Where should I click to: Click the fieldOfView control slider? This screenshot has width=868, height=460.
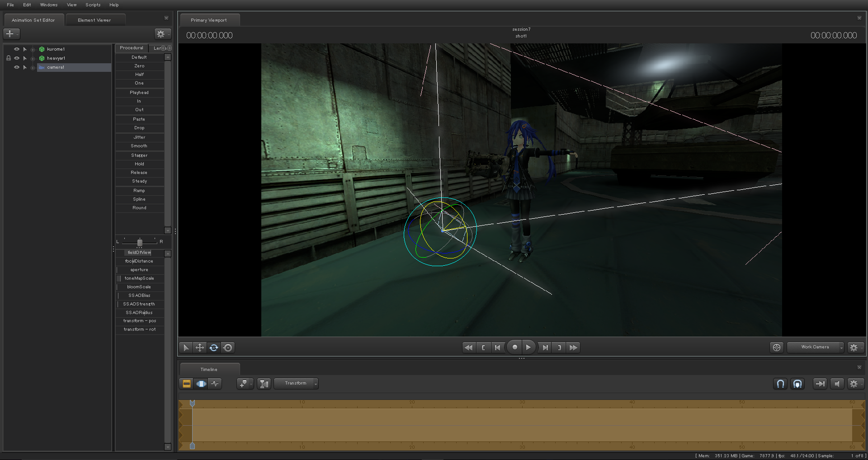click(139, 253)
